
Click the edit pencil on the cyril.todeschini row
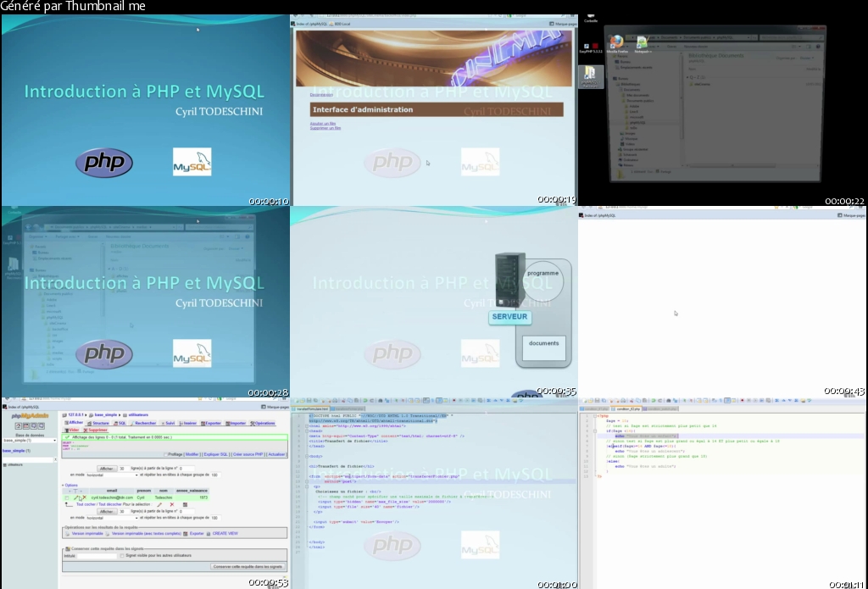click(75, 497)
